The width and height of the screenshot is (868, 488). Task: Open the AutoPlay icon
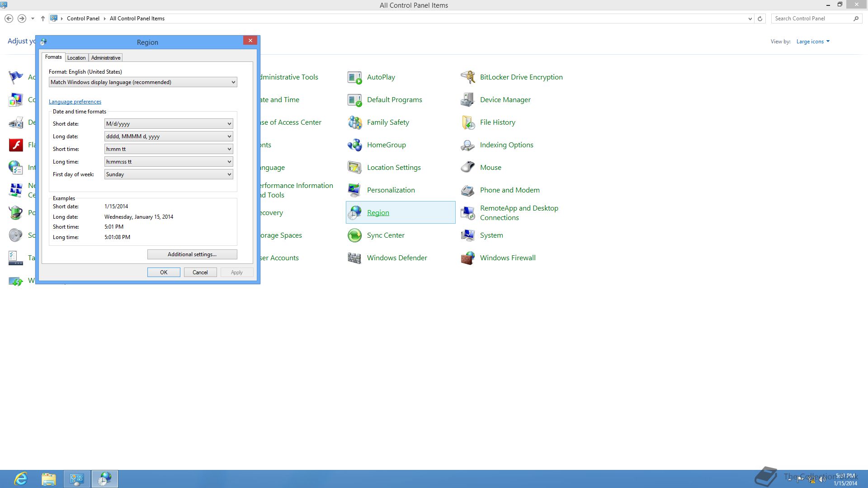pos(354,77)
